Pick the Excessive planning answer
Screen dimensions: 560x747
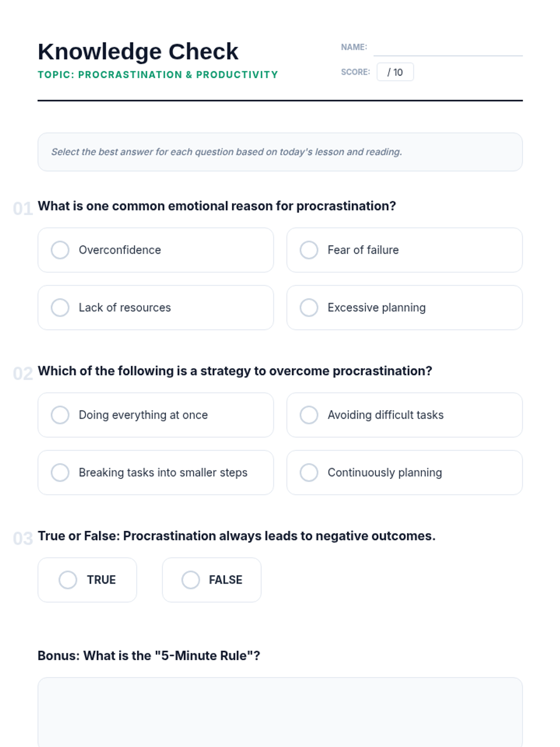click(309, 308)
